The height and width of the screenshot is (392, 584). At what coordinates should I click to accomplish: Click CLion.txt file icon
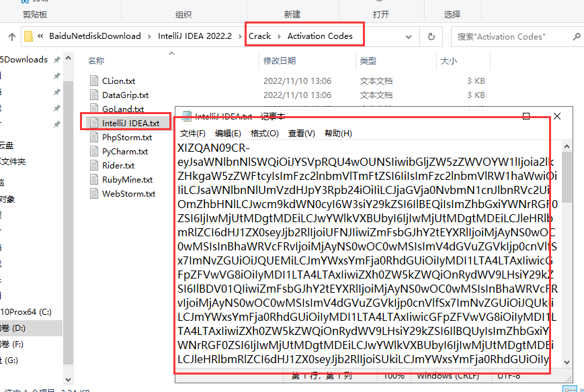94,81
